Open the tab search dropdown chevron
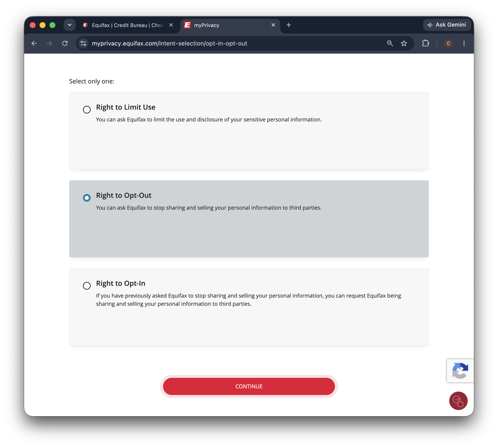Image resolution: width=498 pixels, height=448 pixels. (x=69, y=25)
